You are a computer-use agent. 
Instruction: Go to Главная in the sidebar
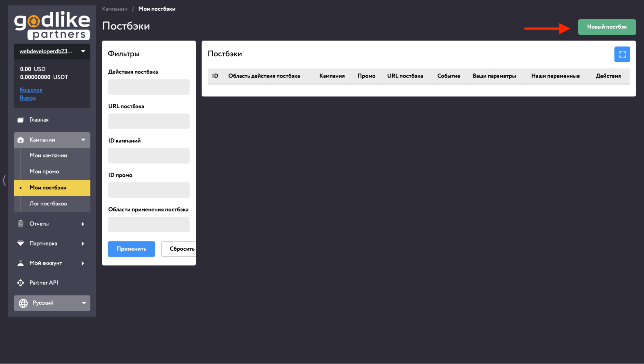(39, 120)
